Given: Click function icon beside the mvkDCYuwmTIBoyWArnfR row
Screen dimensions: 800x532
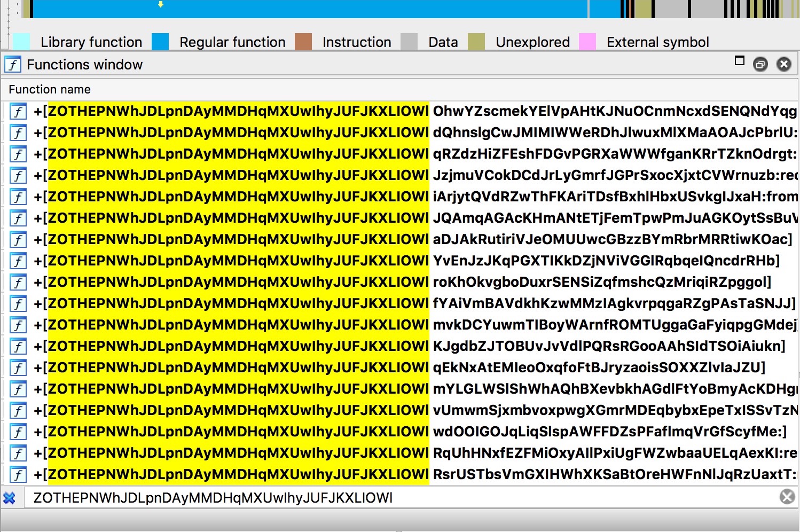Looking at the screenshot, I should click(19, 325).
